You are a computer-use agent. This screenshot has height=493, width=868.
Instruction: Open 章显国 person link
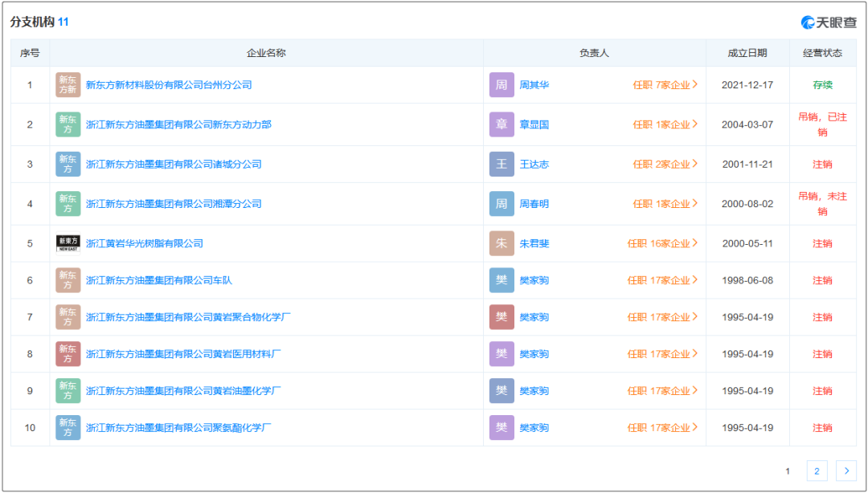[534, 124]
